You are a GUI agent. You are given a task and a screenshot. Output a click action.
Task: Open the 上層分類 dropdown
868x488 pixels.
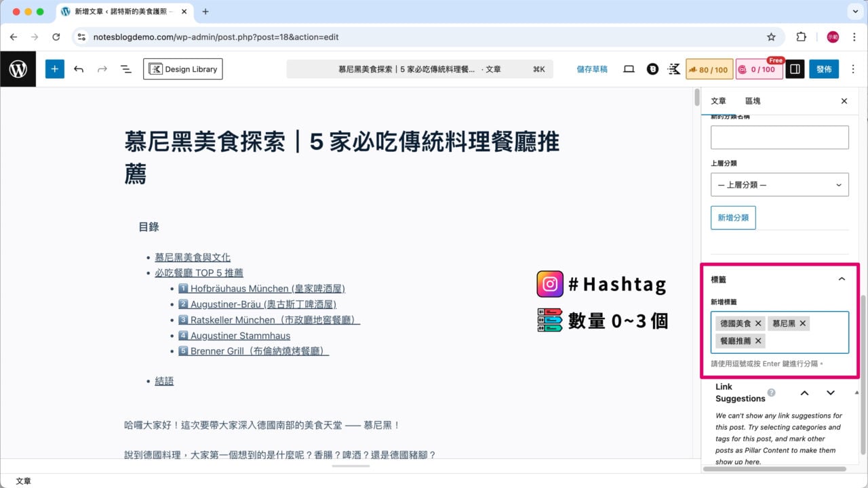click(x=779, y=184)
